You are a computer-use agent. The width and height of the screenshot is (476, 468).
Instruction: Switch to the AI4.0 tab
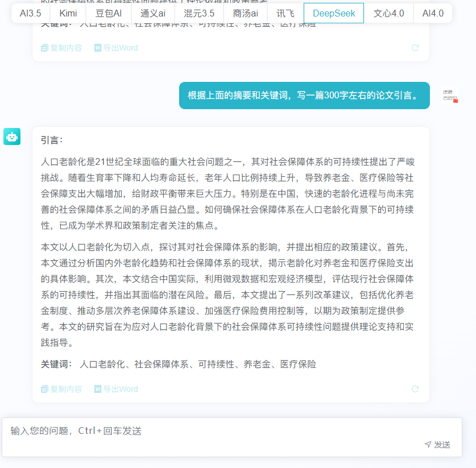point(433,13)
